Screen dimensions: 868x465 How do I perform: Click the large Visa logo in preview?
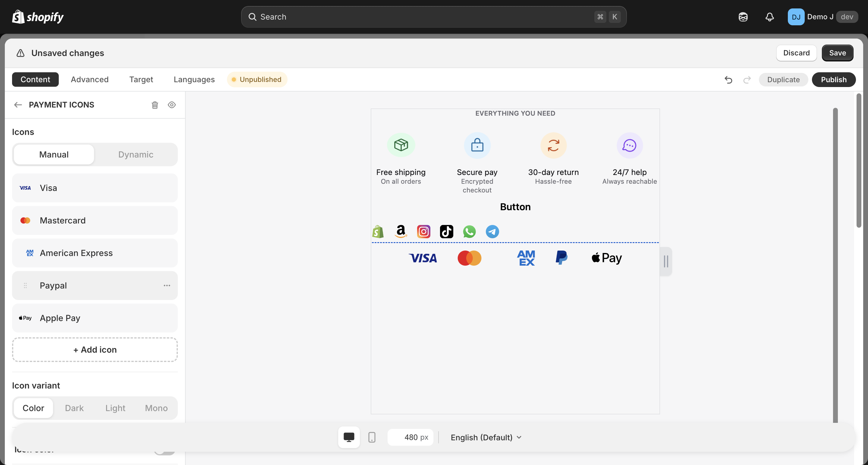(423, 258)
